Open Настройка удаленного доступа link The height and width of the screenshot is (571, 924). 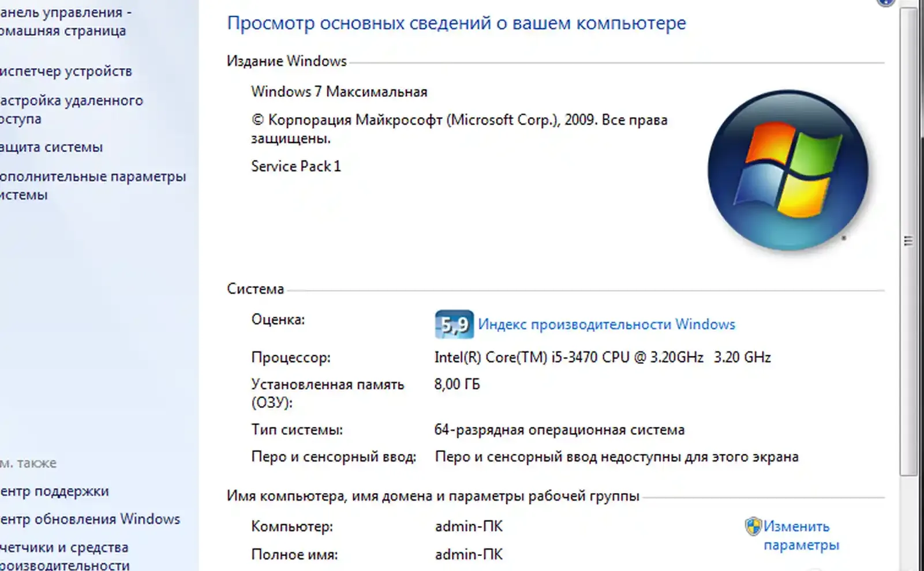[x=71, y=109]
